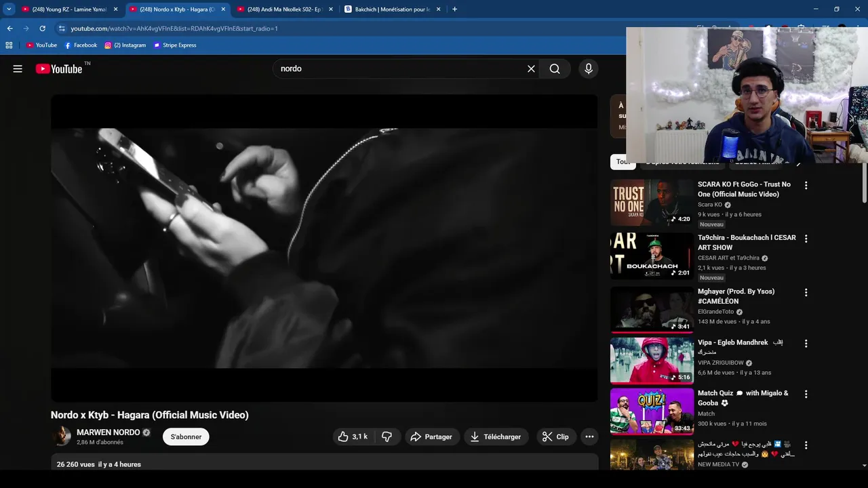Play Vipa Egleb Mandhrek thumbnail
Viewport: 868px width, 488px height.
point(652,361)
